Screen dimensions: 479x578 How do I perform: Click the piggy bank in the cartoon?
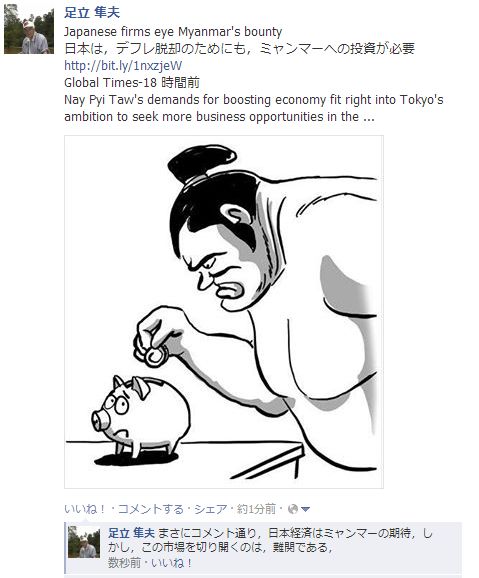click(141, 415)
